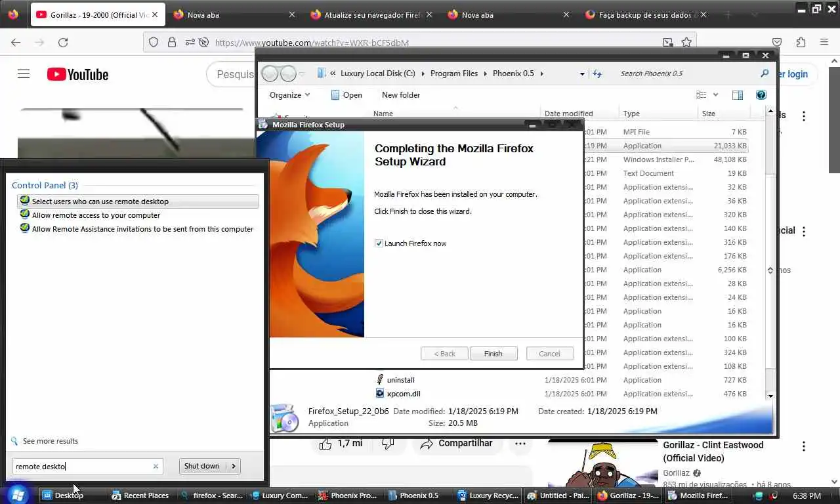
Task: Click the Explorer forward navigation button
Action: pyautogui.click(x=289, y=73)
